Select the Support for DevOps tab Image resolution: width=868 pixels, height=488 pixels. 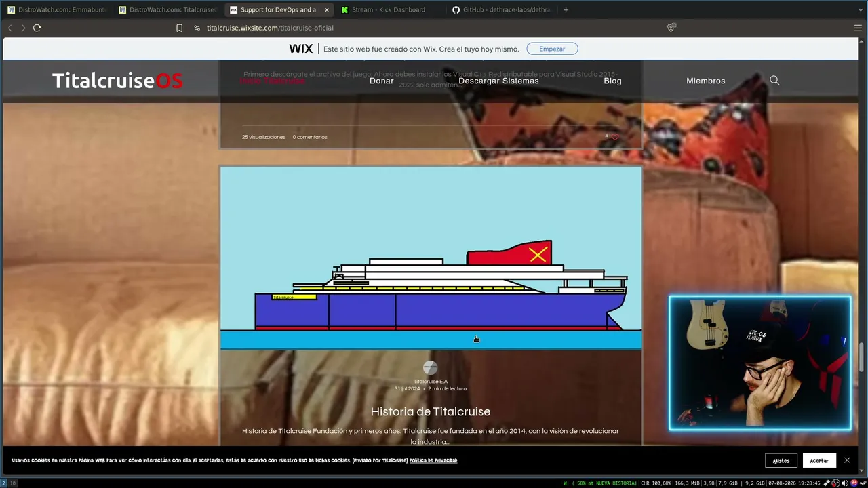click(278, 9)
